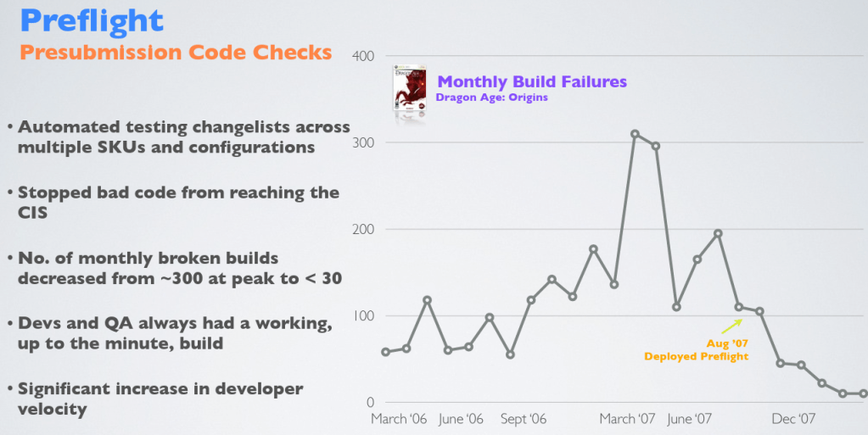Click the yellow-green arrow near Aug '07
Viewport: 868px width, 435px height.
click(730, 326)
